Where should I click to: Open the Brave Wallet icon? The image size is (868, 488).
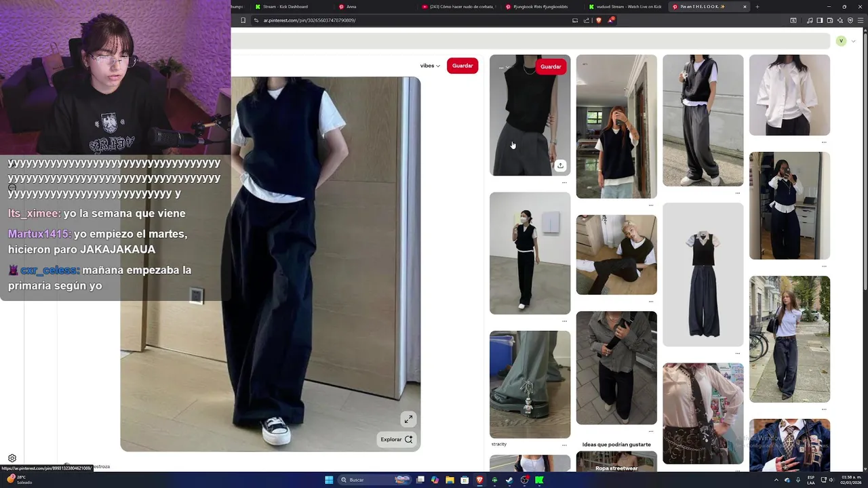(x=830, y=20)
